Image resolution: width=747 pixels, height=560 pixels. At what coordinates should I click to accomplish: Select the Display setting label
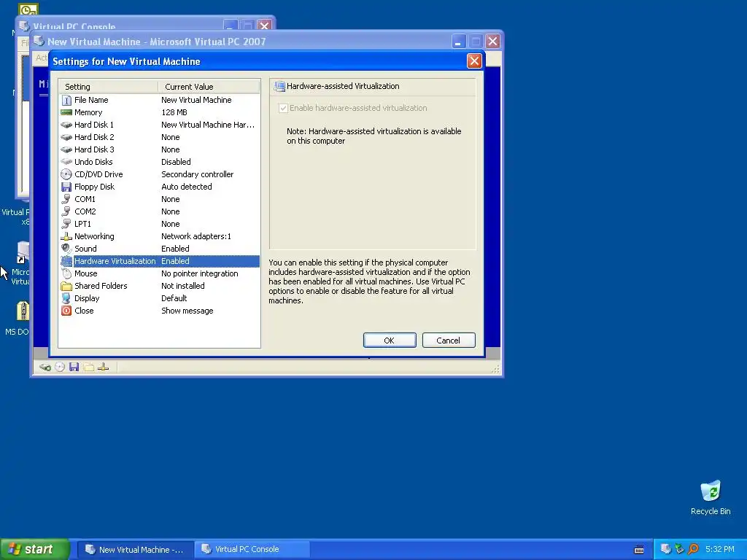87,298
